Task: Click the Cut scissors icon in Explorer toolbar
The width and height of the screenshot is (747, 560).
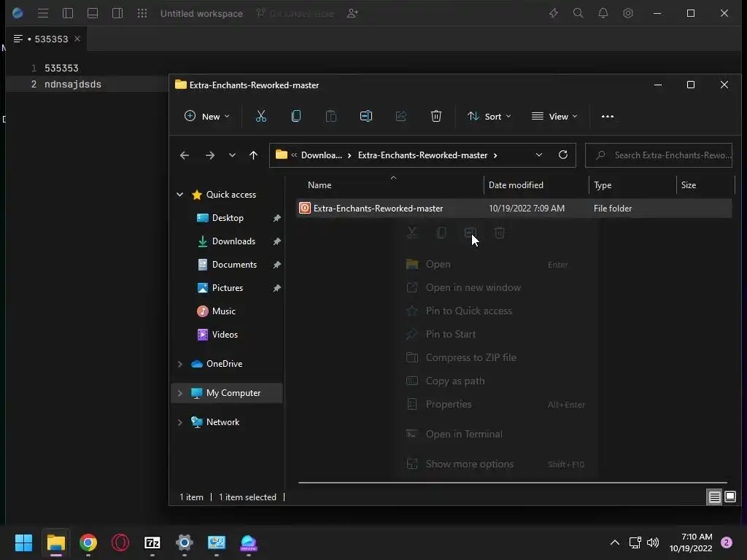Action: click(261, 116)
